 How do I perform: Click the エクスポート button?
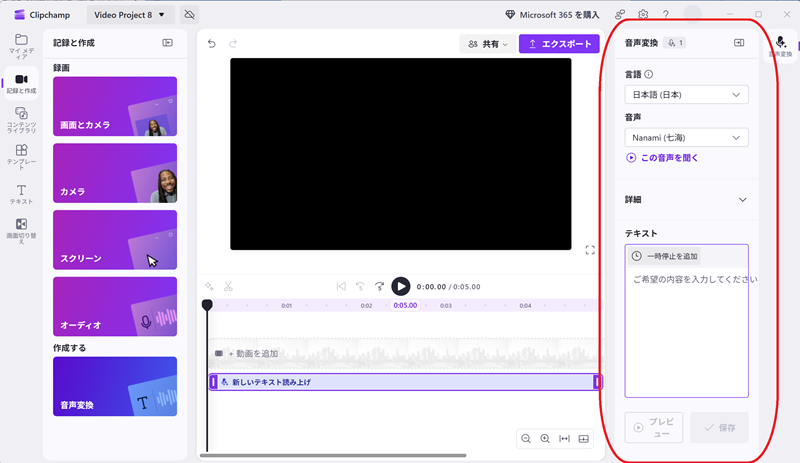559,44
